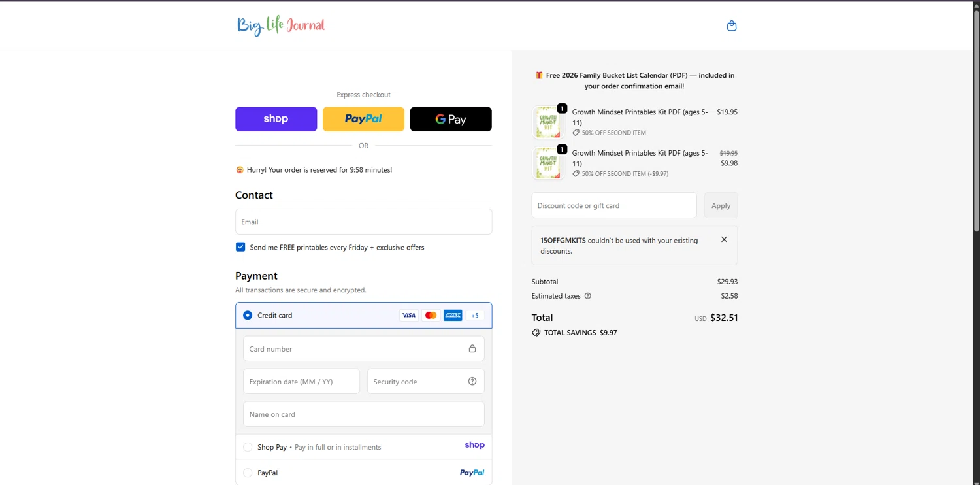Select the Credit card payment option
Image resolution: width=980 pixels, height=485 pixels.
248,315
